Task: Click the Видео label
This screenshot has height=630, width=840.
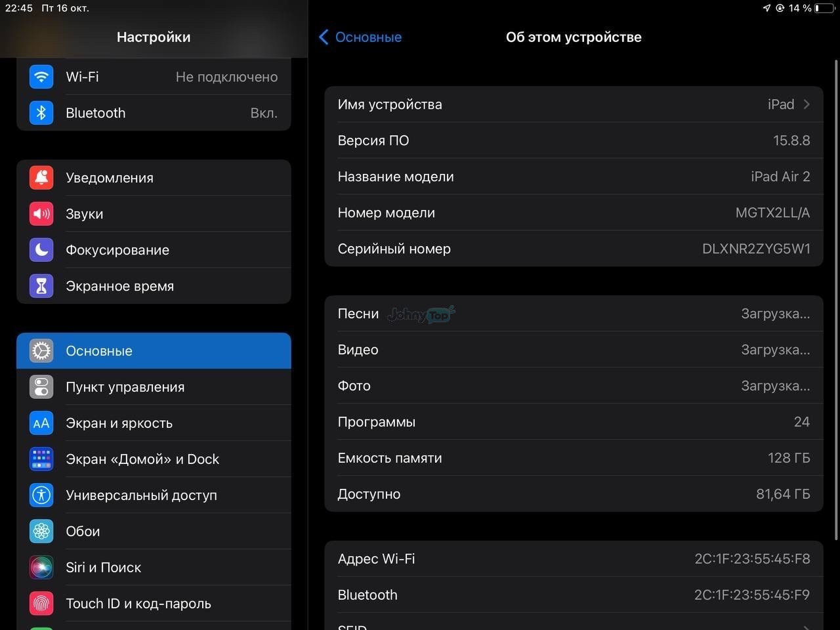Action: pos(358,350)
